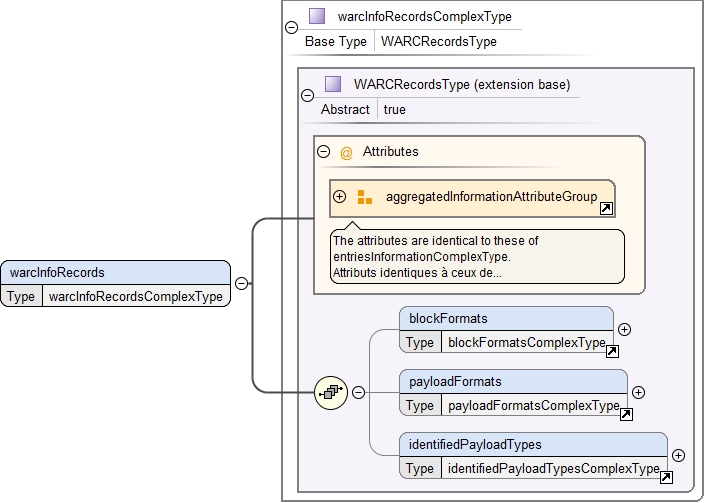
Task: Collapse the warcInfoRecords element node
Action: (241, 284)
